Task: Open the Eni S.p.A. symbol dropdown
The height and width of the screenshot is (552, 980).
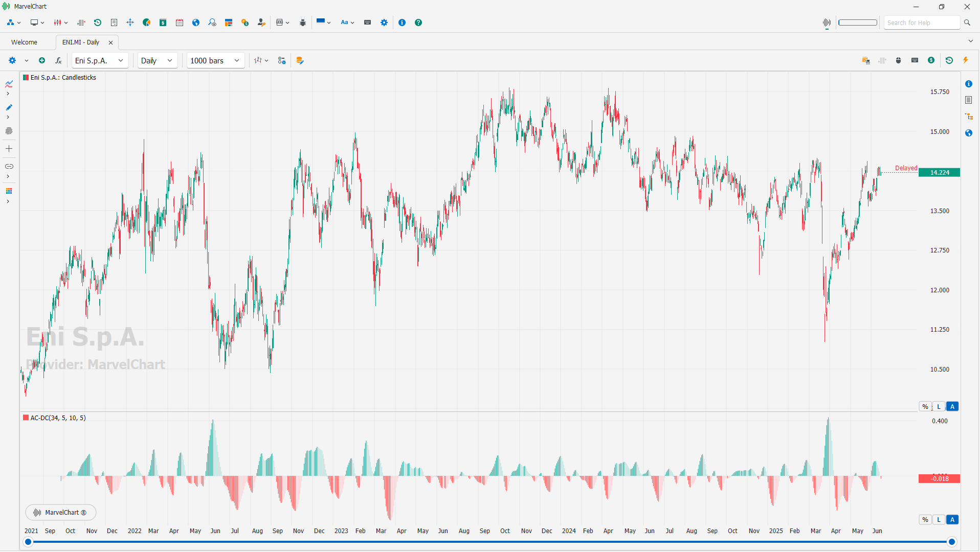Action: click(x=100, y=60)
